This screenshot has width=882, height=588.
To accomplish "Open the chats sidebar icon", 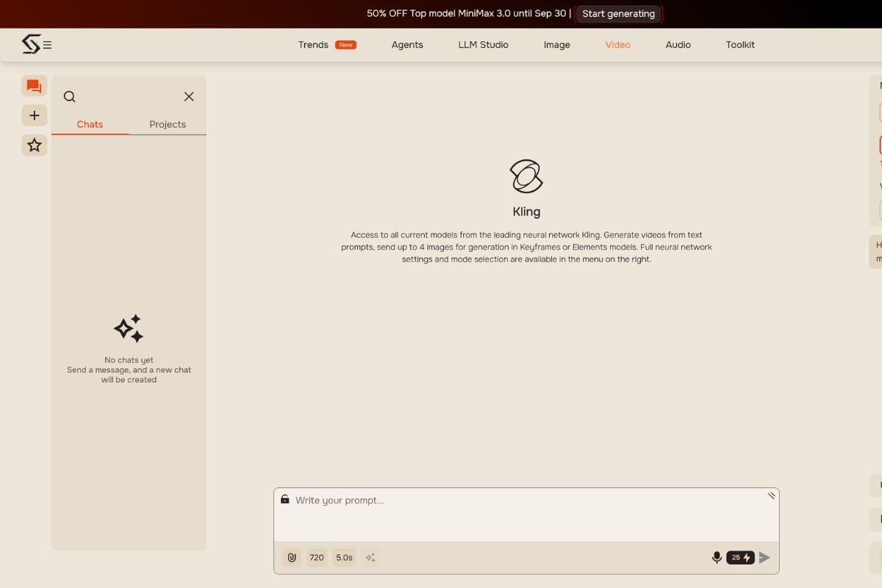I will click(34, 86).
